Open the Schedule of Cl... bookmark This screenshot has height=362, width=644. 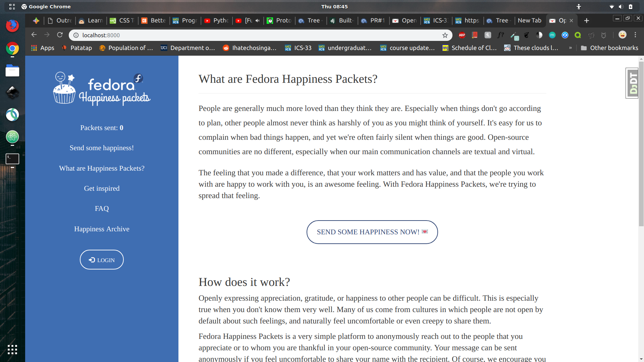click(470, 48)
